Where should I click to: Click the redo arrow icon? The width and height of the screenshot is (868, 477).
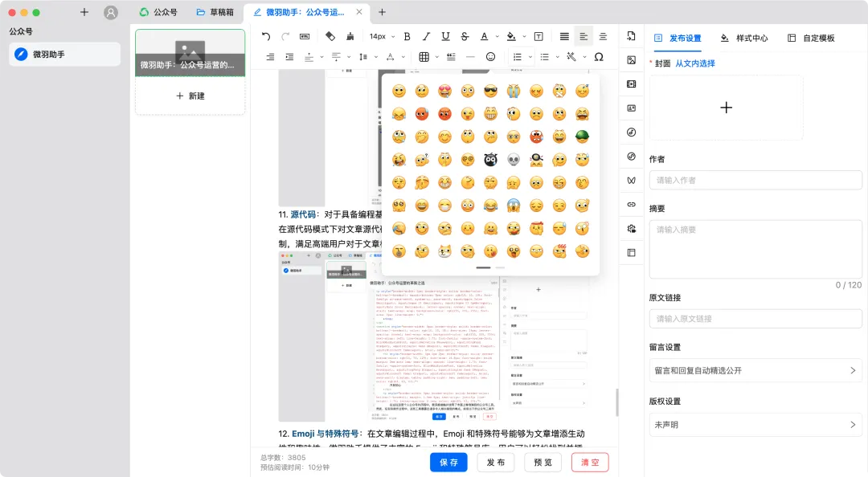pos(285,36)
